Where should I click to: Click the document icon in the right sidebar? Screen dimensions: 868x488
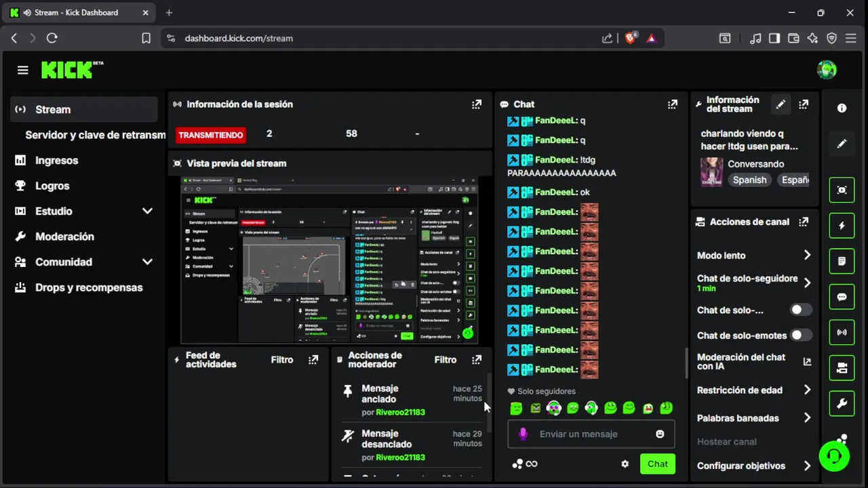842,261
